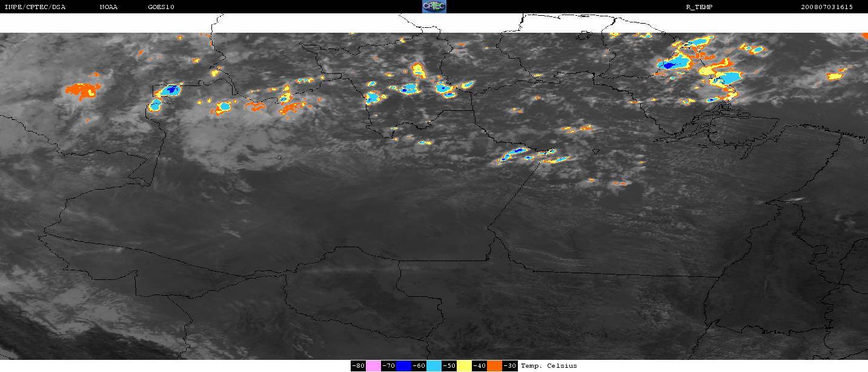Click the GOES10 satellite label
Screen dimensions: 868x372
coord(161,7)
